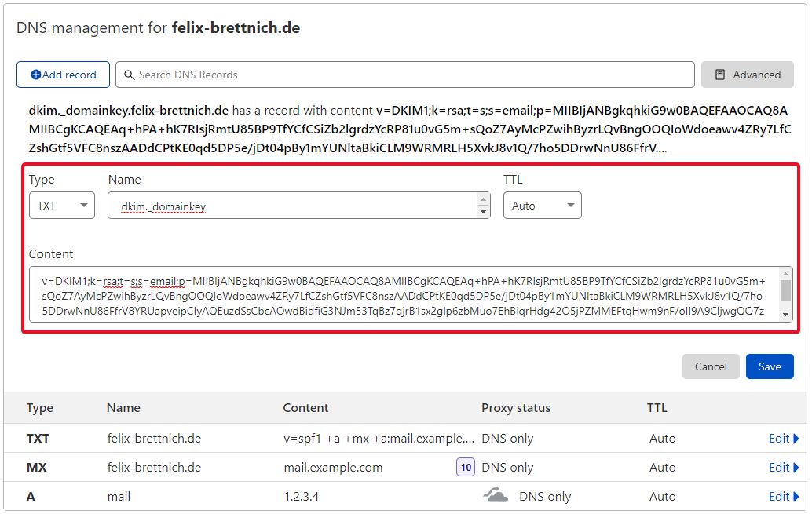Click the Content scrollbar down arrow

(x=785, y=314)
